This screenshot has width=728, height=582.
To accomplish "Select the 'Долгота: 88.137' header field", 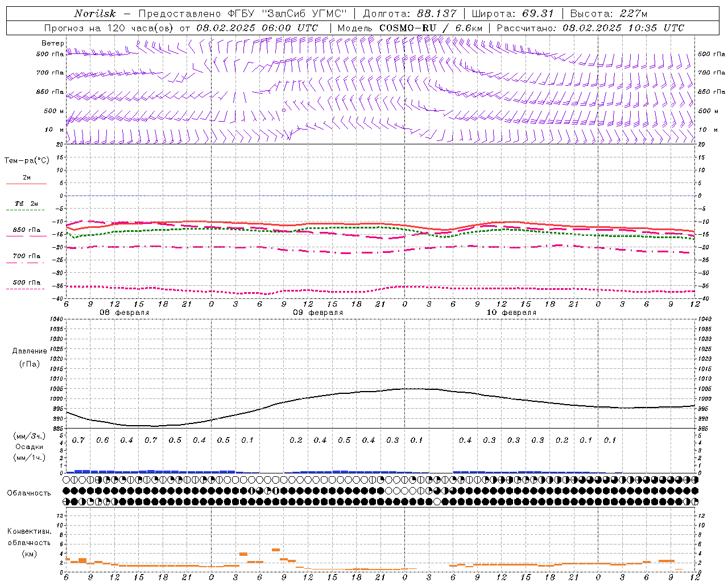I will coord(409,14).
